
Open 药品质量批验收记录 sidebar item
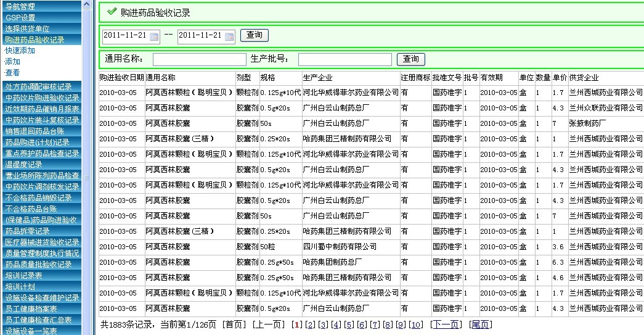click(x=41, y=264)
